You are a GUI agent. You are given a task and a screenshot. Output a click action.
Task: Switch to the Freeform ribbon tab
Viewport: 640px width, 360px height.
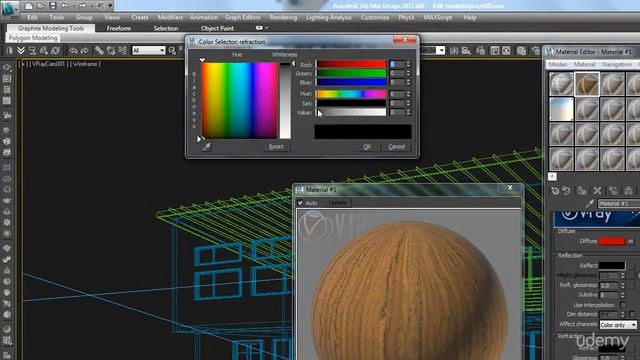coord(119,28)
